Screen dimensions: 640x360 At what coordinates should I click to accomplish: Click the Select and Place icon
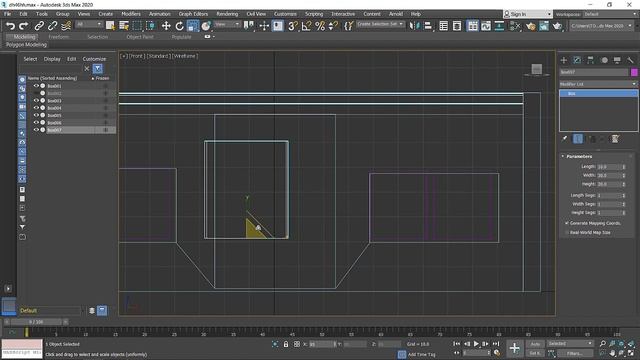206,26
